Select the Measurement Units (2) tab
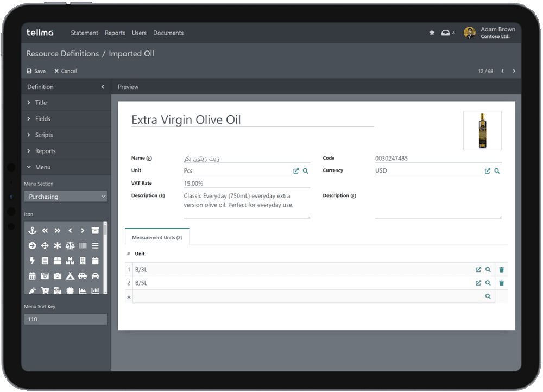 157,238
